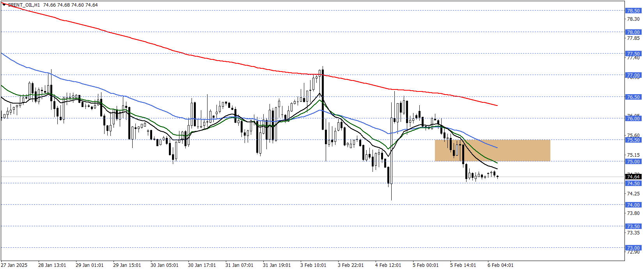This screenshot has height=270, width=644.
Task: Select the 74.00 horizontal line label
Action: click(633, 205)
